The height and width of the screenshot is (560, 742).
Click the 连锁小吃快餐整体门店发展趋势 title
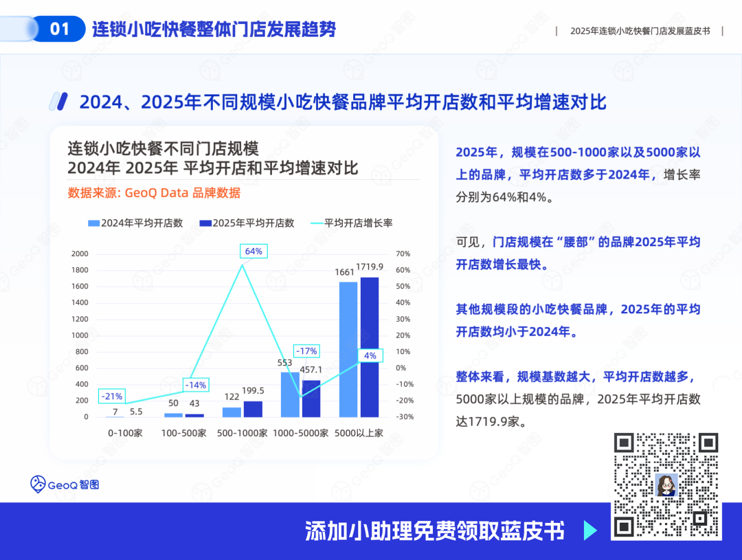coord(214,30)
